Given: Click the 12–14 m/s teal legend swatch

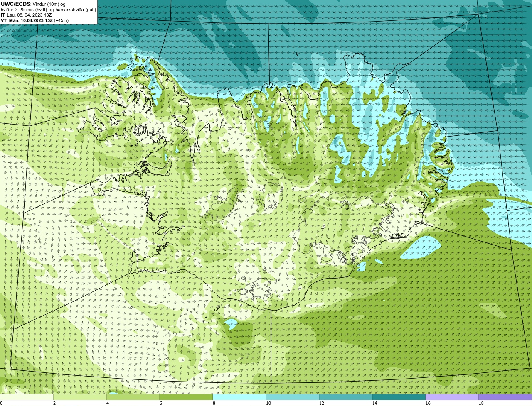Looking at the screenshot, I should pos(346,397).
